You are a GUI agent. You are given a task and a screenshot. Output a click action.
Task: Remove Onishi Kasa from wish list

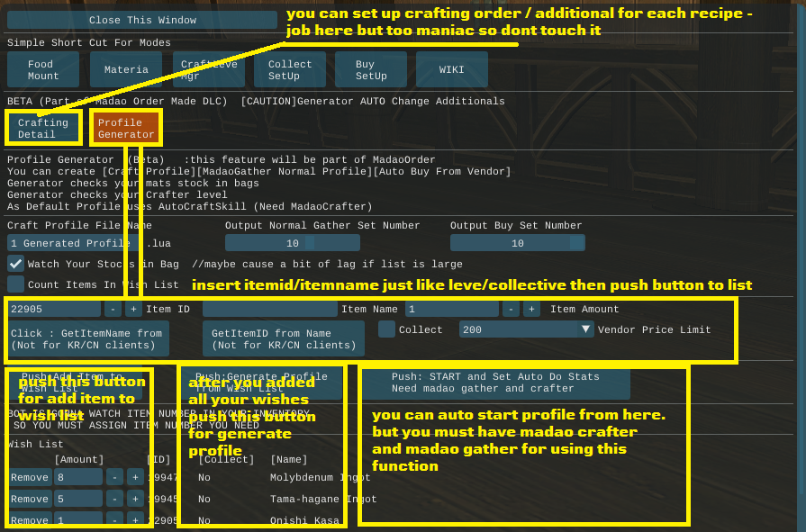coord(29,520)
